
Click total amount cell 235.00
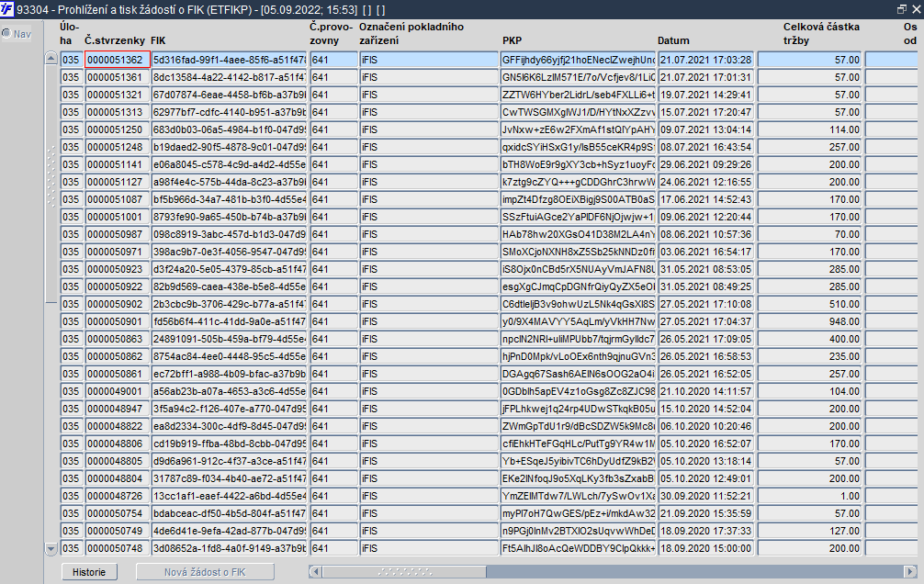810,356
